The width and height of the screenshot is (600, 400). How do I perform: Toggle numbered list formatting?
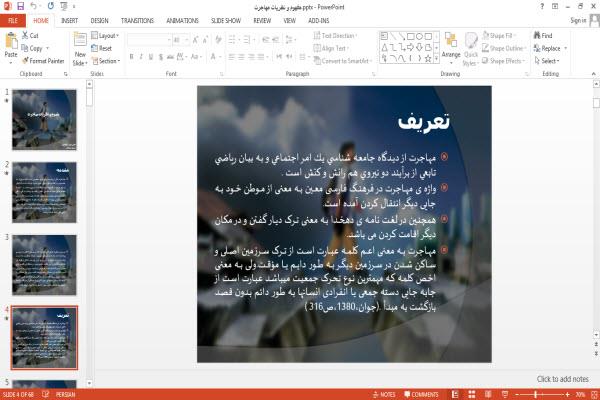click(248, 39)
